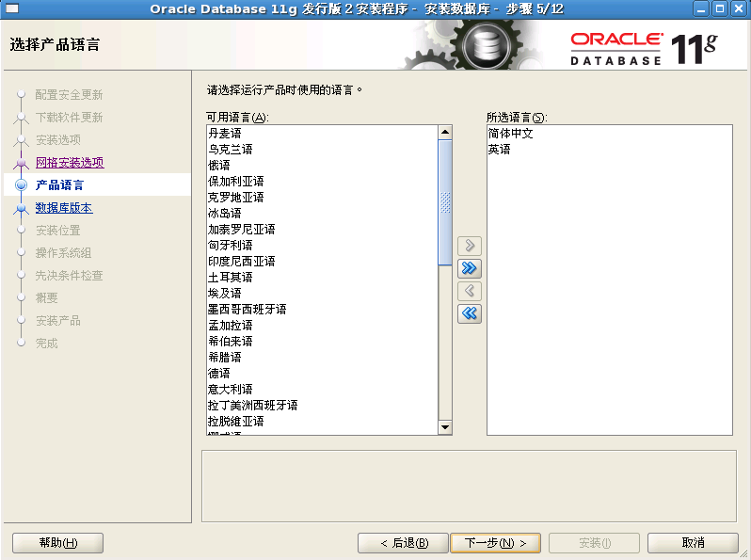Select 冰岛语 in available languages
This screenshot has height=560, width=751.
pos(323,213)
